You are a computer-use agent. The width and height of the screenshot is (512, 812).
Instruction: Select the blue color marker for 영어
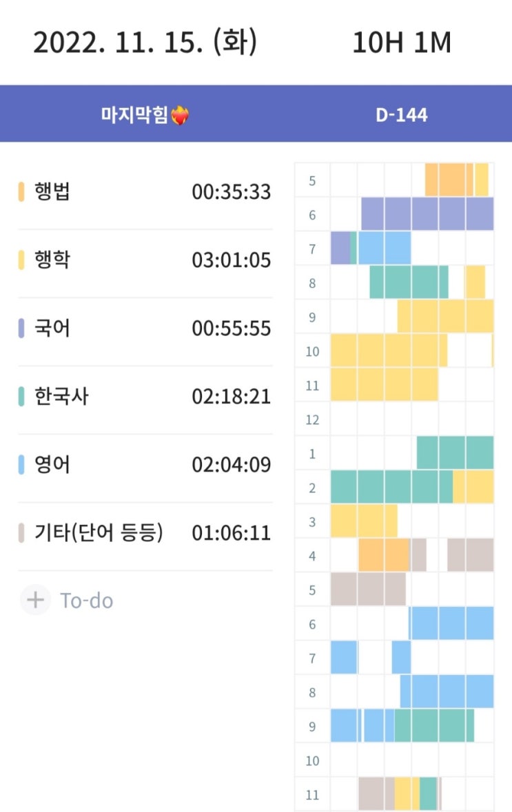[21, 465]
